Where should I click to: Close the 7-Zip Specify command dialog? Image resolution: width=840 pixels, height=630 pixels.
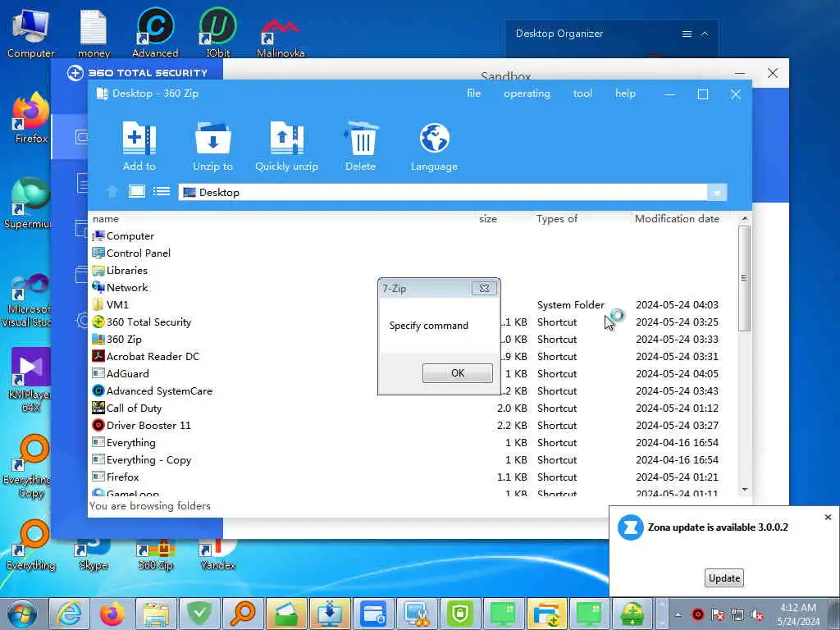click(x=484, y=288)
